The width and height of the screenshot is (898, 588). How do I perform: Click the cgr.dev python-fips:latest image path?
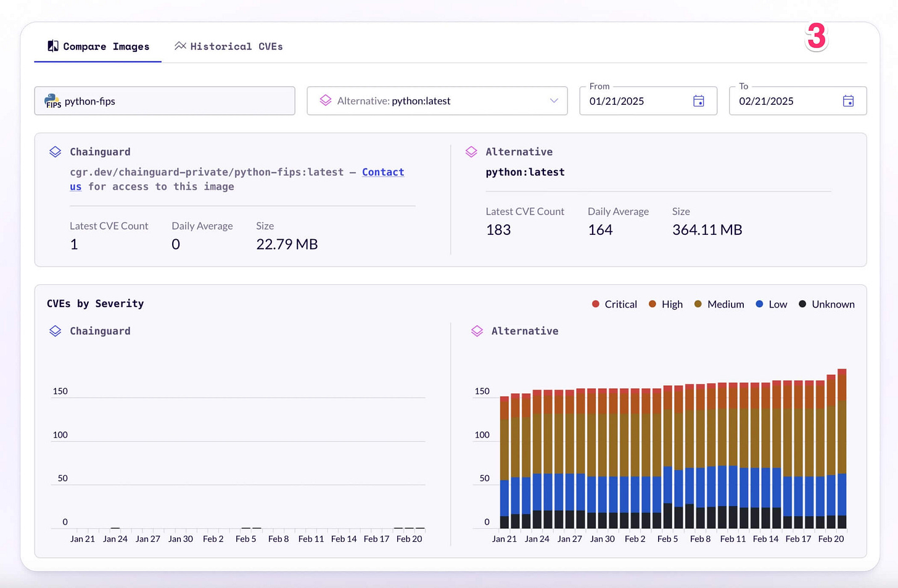(x=207, y=172)
